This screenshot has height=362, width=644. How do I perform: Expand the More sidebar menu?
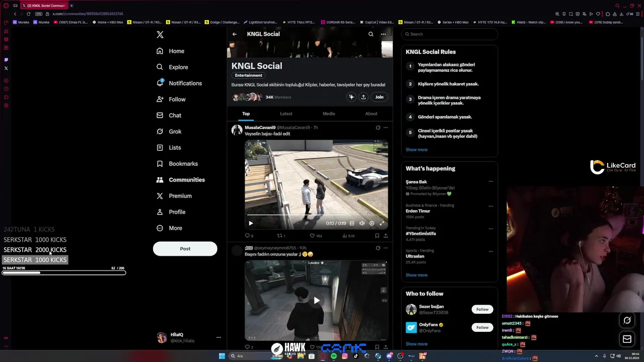[x=169, y=228]
